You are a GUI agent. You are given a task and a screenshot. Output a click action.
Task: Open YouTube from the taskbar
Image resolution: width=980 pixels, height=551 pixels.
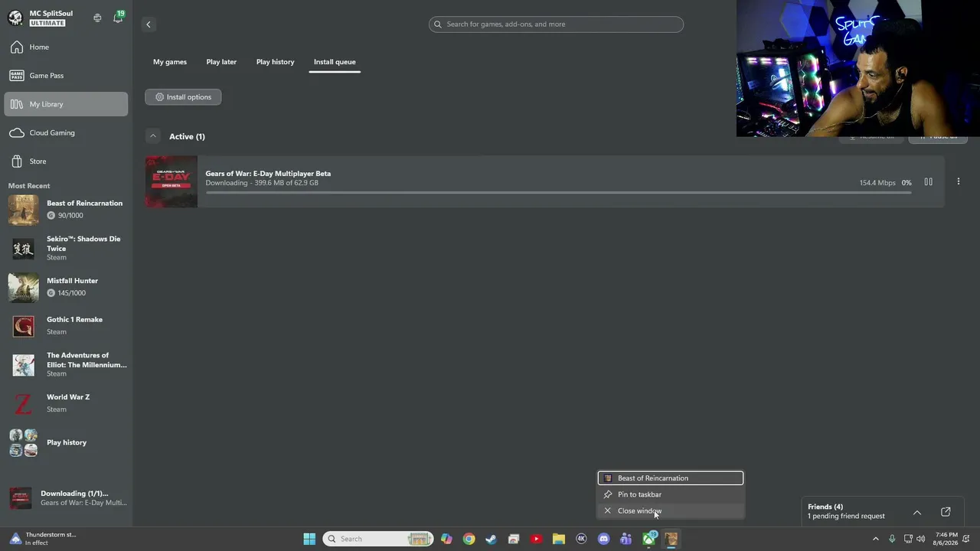pos(536,539)
